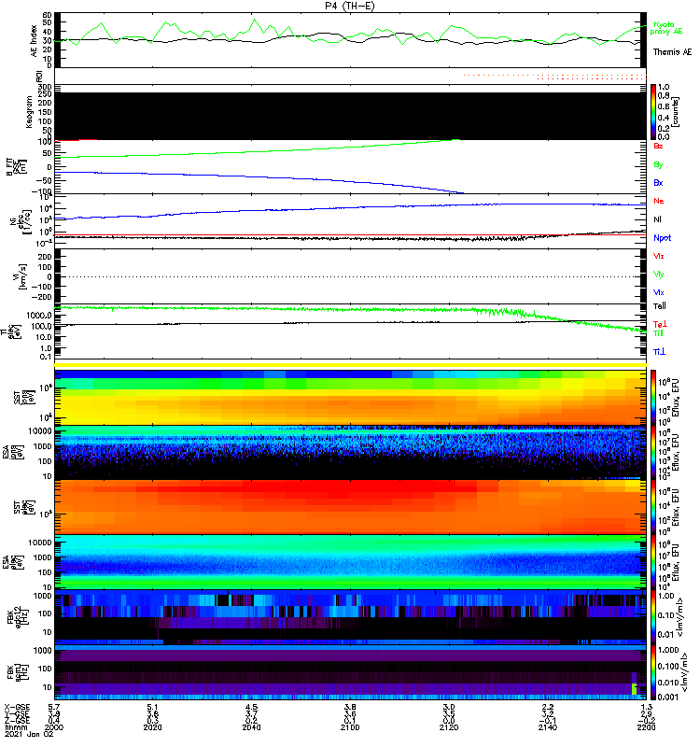Click the red "Bz" legend label

658,146
